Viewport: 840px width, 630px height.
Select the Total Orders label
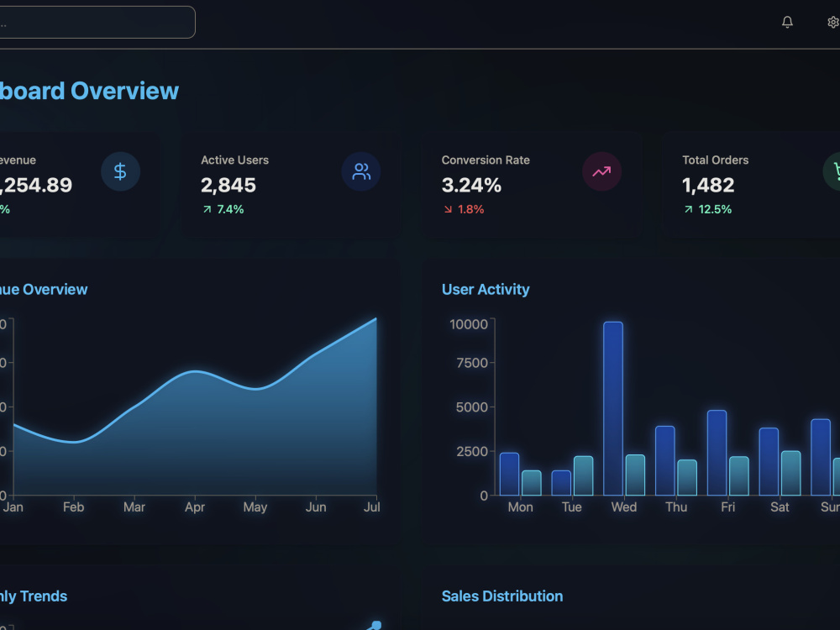(715, 160)
